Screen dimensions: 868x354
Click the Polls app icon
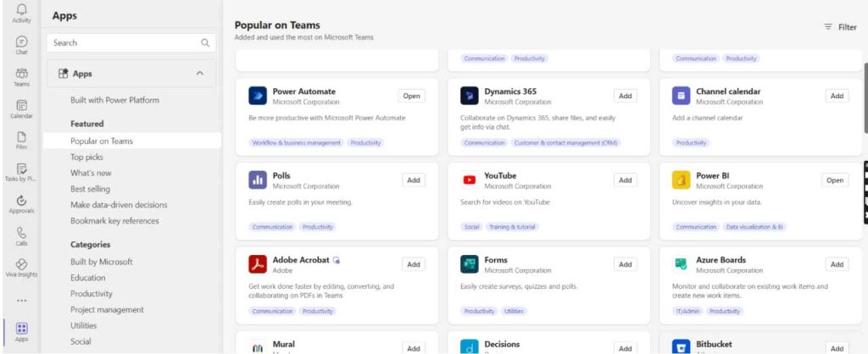[x=258, y=180]
